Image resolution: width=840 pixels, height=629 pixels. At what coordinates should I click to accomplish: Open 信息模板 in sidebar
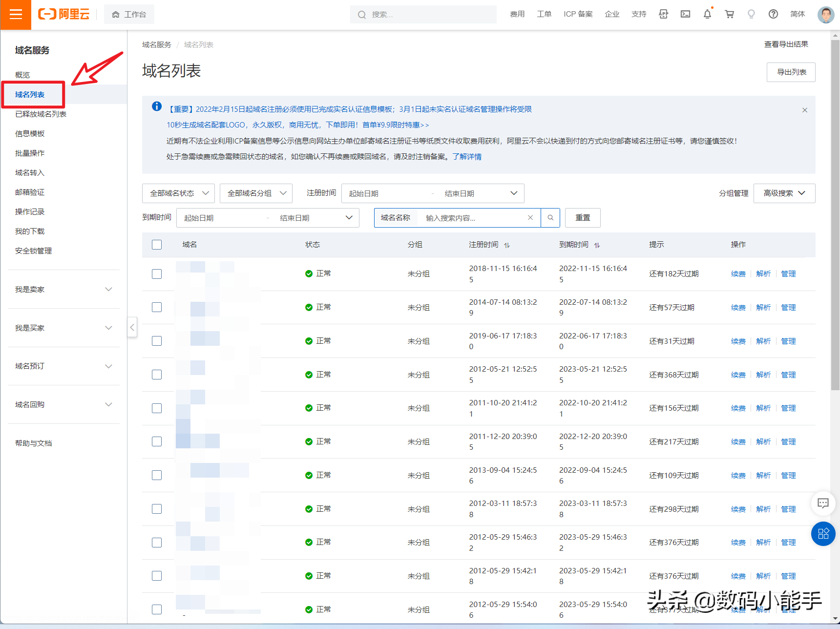click(30, 133)
